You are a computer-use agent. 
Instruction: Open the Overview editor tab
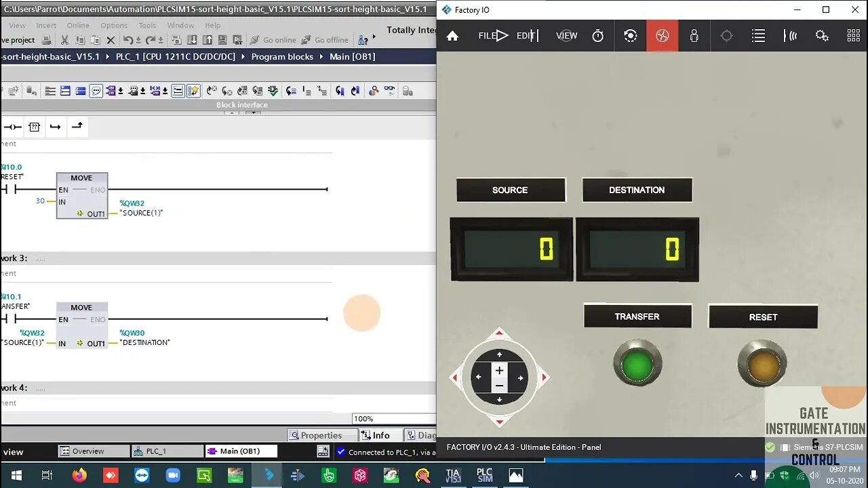pyautogui.click(x=94, y=451)
